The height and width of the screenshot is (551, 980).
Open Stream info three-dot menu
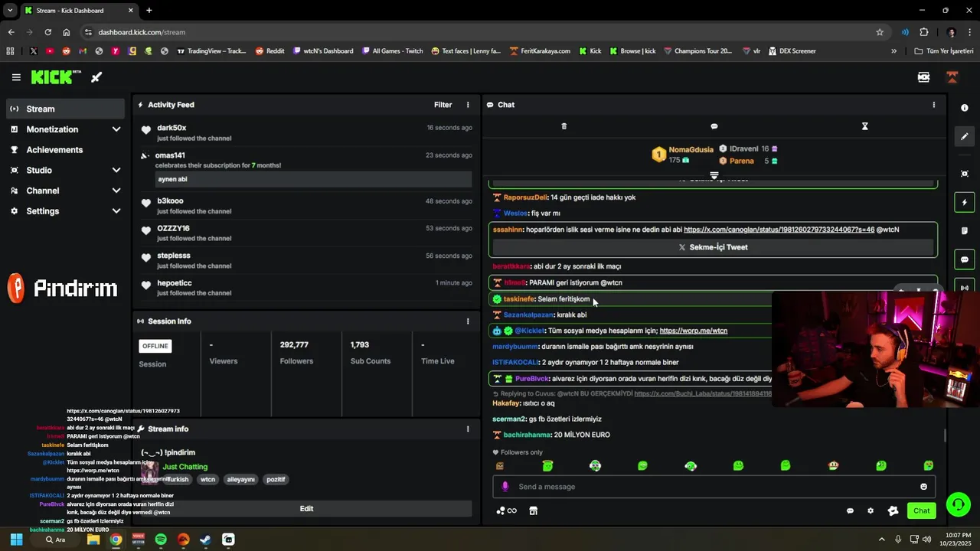[468, 429]
